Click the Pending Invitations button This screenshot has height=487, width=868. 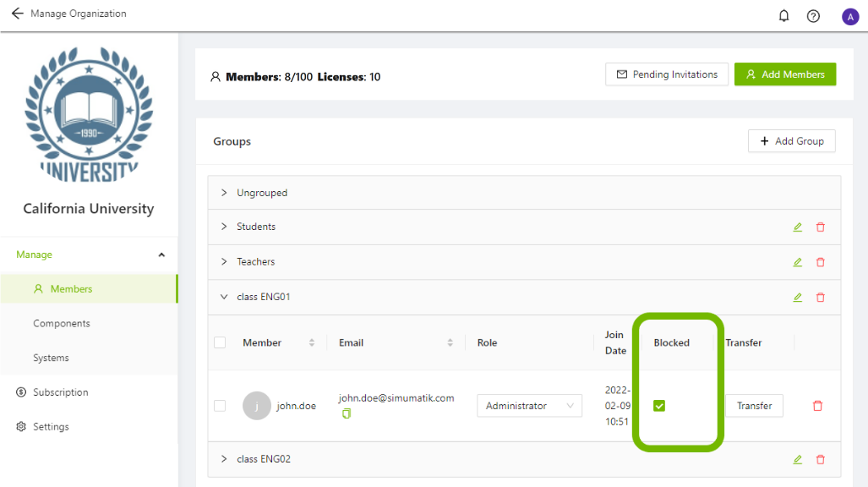(x=667, y=74)
